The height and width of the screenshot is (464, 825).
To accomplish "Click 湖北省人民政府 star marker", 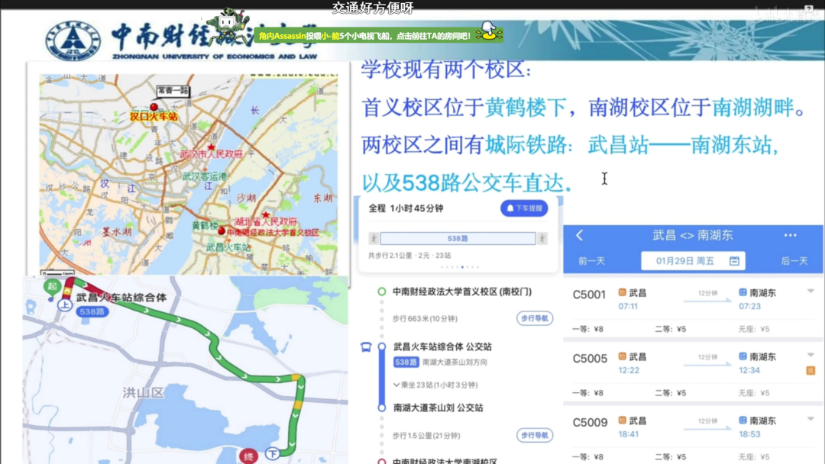I will (x=266, y=215).
